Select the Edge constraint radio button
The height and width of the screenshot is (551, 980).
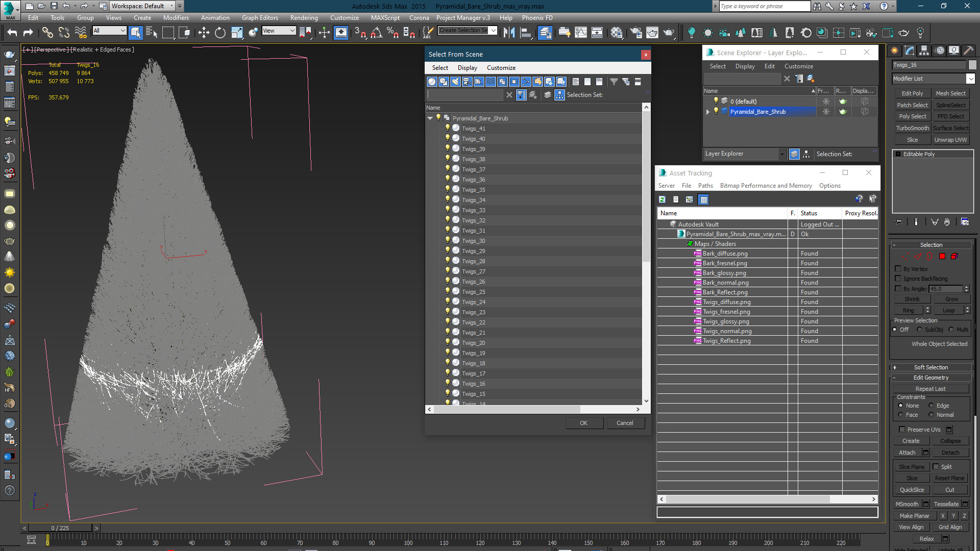pos(931,406)
